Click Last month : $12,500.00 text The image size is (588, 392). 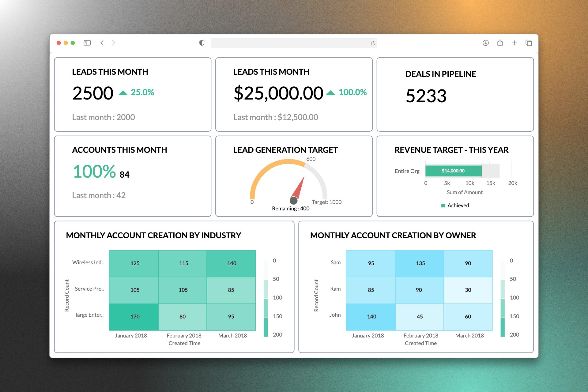(x=276, y=117)
